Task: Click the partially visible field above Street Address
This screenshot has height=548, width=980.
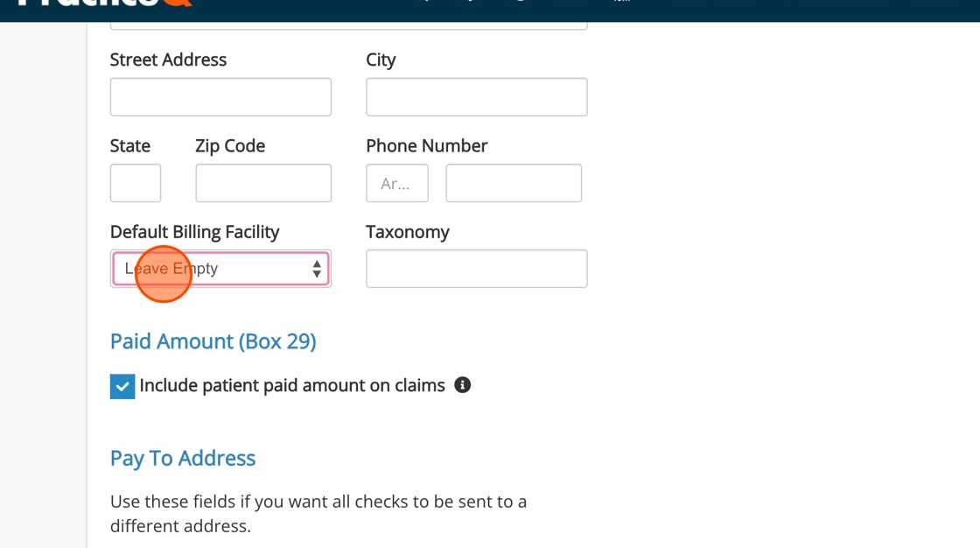Action: [x=348, y=26]
